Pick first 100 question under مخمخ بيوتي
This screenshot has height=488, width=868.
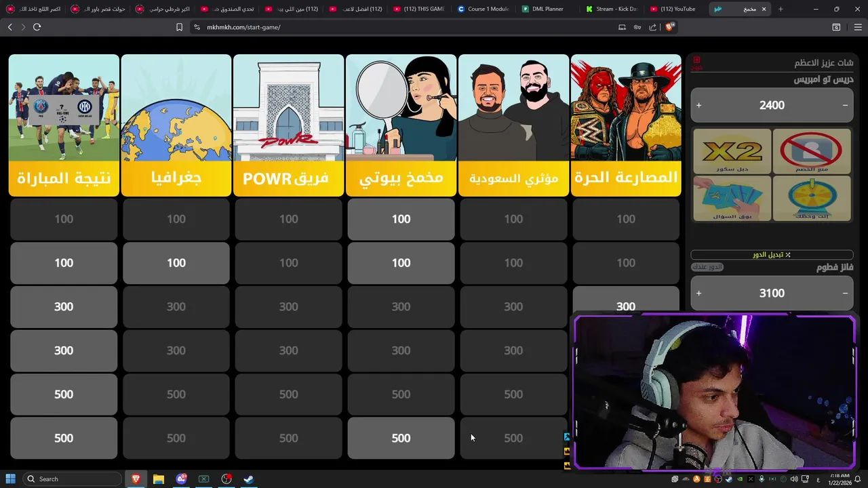click(401, 219)
